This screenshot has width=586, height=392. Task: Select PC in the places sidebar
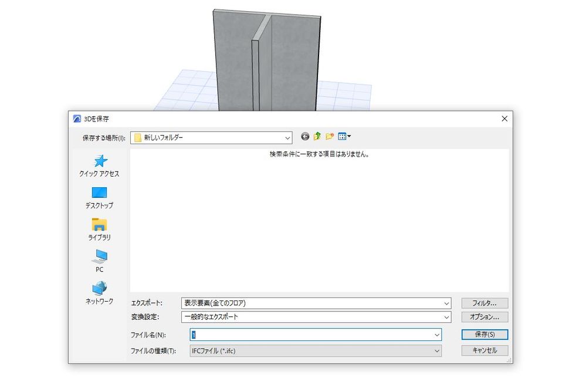tap(99, 262)
